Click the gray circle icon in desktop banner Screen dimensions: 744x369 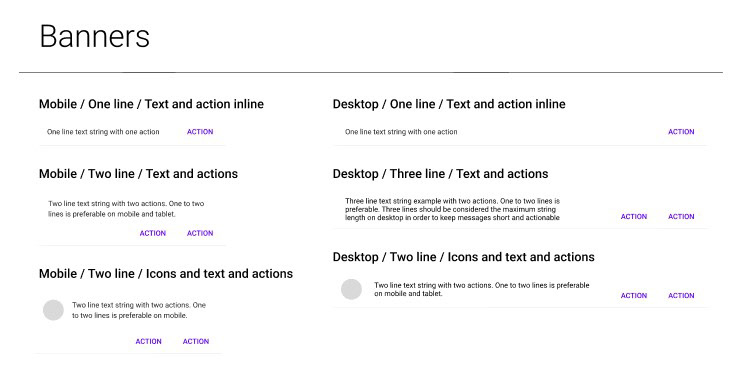click(x=352, y=289)
